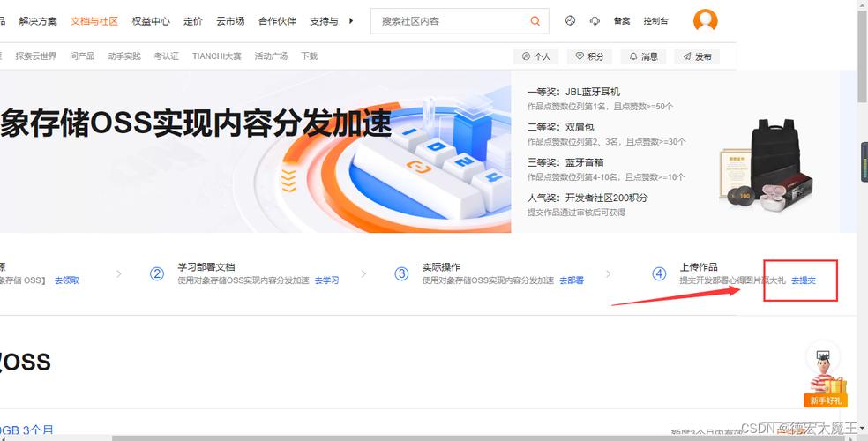Click the step 2 circle icon
The image size is (868, 441).
pyautogui.click(x=157, y=274)
